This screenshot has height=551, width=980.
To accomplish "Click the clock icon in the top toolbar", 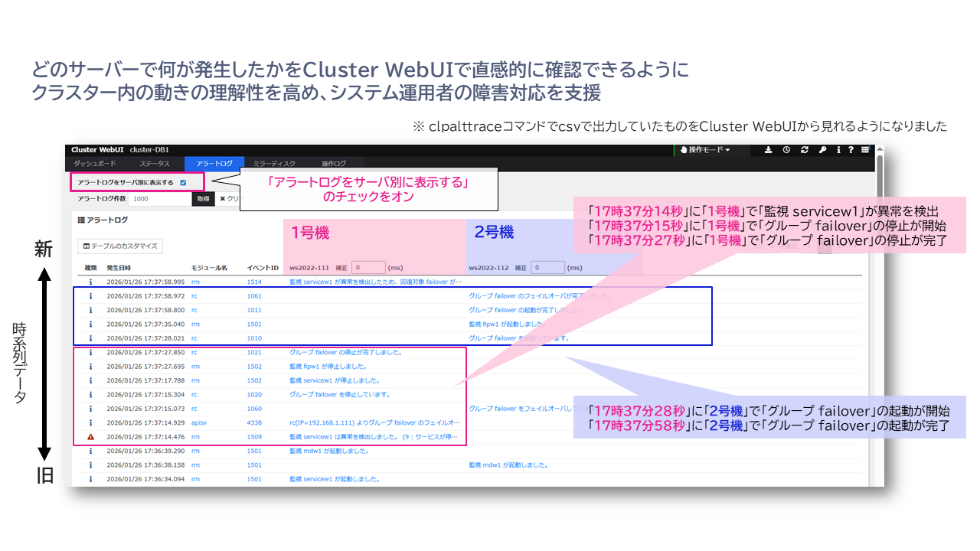I will (x=786, y=150).
